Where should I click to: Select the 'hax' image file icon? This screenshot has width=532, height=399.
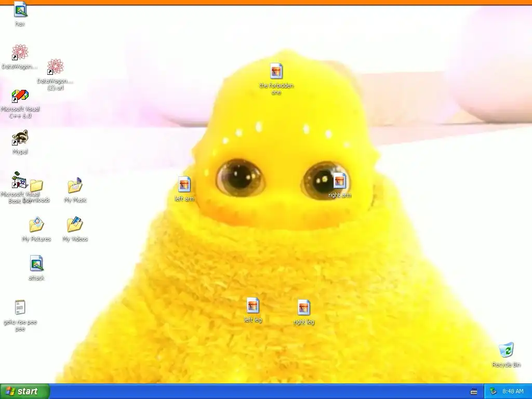[x=20, y=9]
